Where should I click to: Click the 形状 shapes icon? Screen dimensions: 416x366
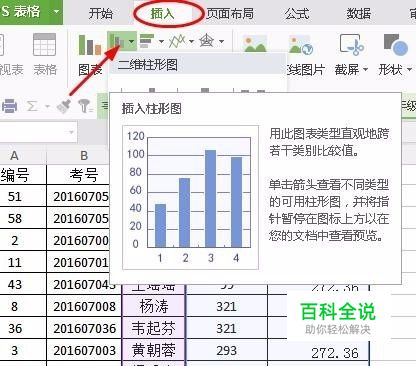pyautogui.click(x=396, y=44)
